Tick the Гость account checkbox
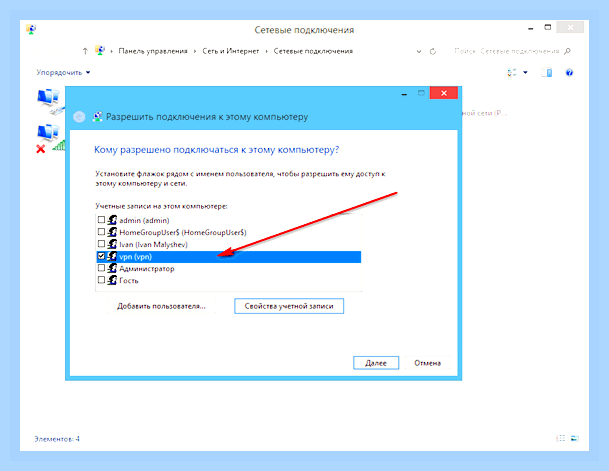 [x=101, y=280]
